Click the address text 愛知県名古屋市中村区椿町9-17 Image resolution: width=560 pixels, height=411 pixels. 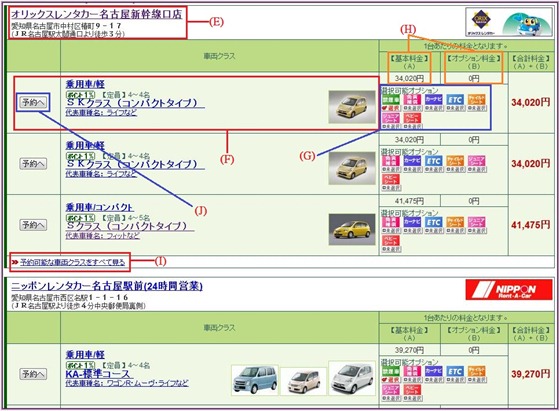click(66, 26)
